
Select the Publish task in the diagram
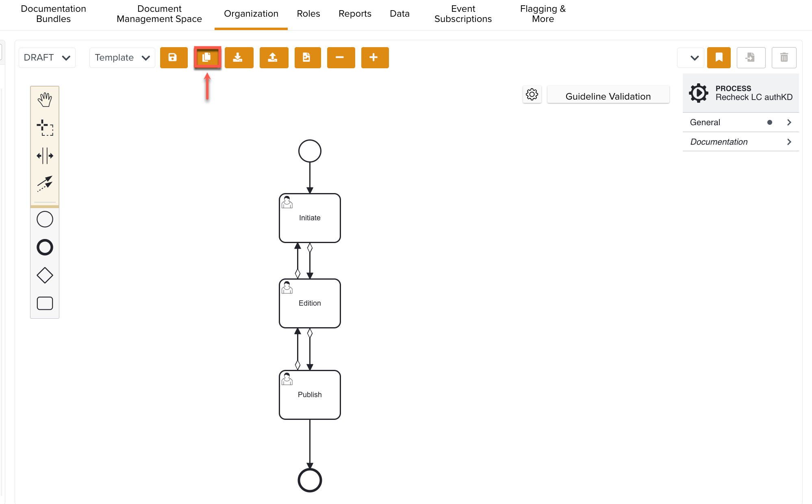310,394
